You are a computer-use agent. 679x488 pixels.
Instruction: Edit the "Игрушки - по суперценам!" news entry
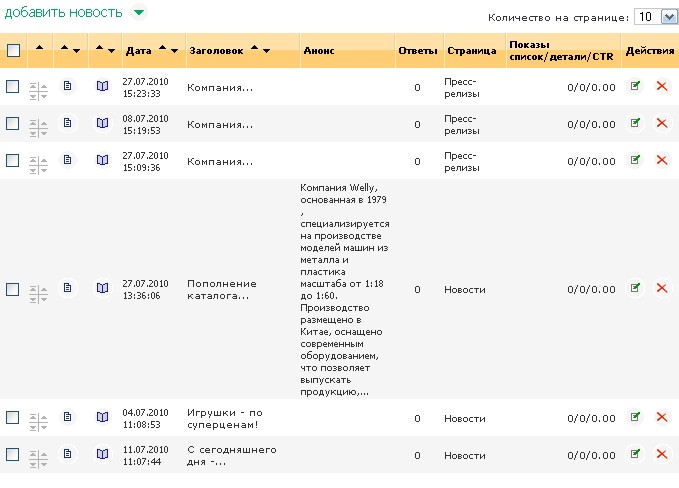635,416
